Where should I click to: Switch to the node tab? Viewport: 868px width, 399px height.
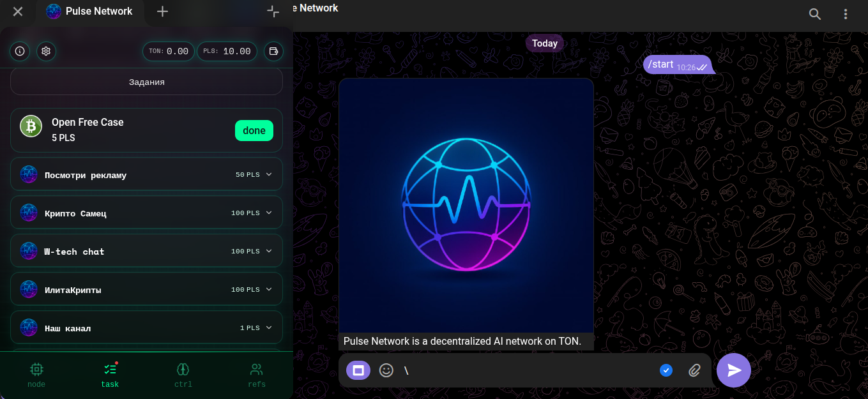[36, 375]
